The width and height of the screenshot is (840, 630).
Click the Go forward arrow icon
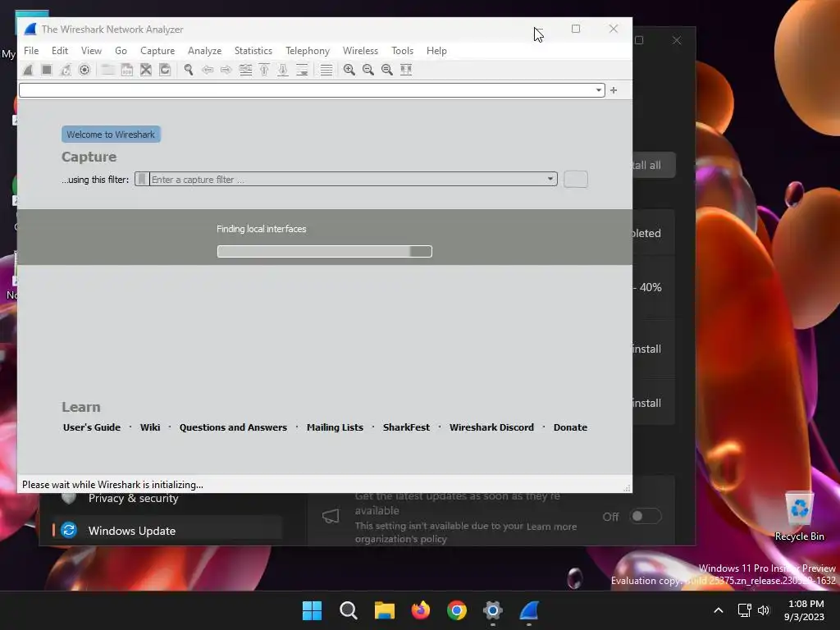pos(226,70)
